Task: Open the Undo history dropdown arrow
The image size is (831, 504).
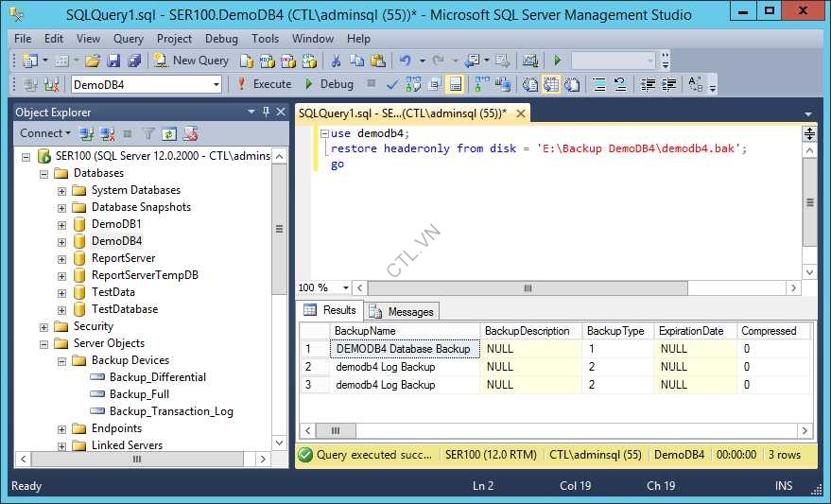Action: 423,61
